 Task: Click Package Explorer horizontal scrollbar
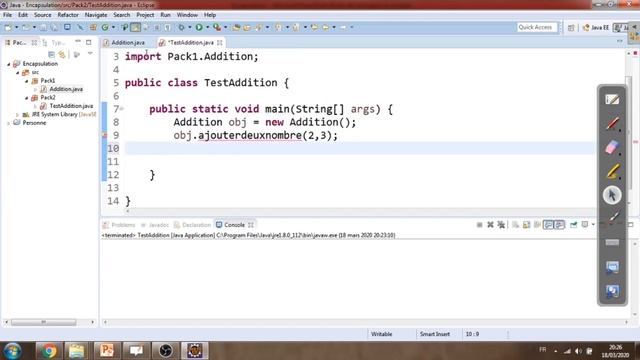pos(44,322)
